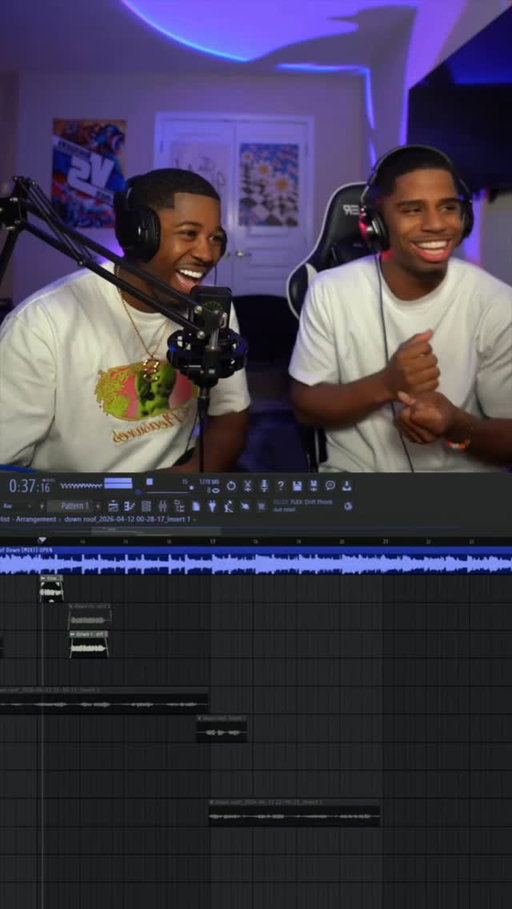Screen dimensions: 512x909
Task: Select the long blue waveform audio clip
Action: tap(256, 563)
